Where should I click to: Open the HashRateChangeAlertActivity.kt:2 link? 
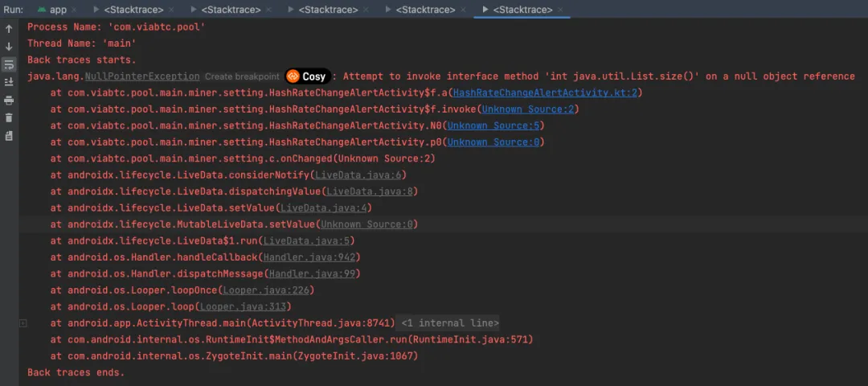[545, 92]
